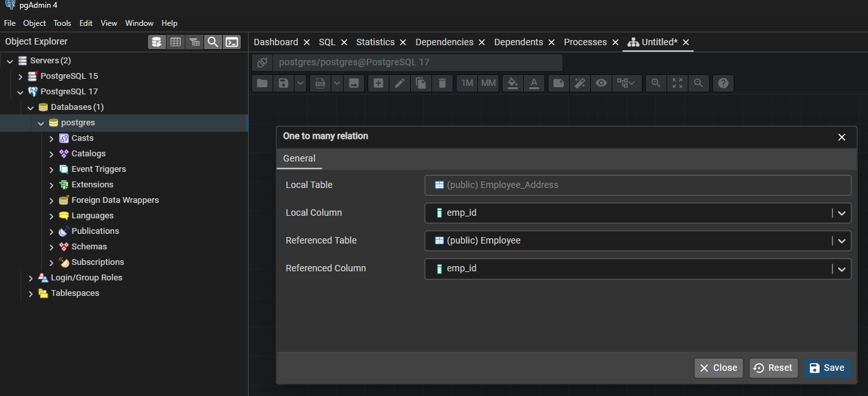Expand the Schemas tree node
Image resolution: width=868 pixels, height=396 pixels.
[x=52, y=247]
